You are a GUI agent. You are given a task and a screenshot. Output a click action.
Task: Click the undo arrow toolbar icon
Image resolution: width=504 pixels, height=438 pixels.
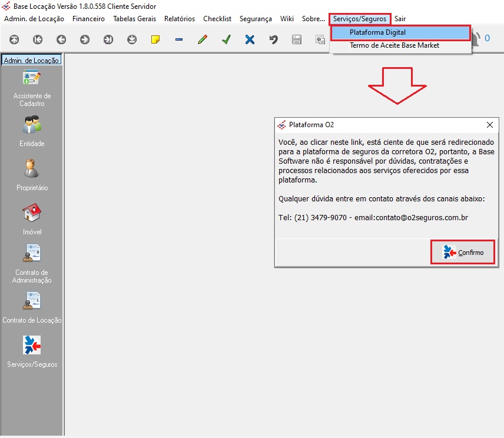click(x=273, y=39)
